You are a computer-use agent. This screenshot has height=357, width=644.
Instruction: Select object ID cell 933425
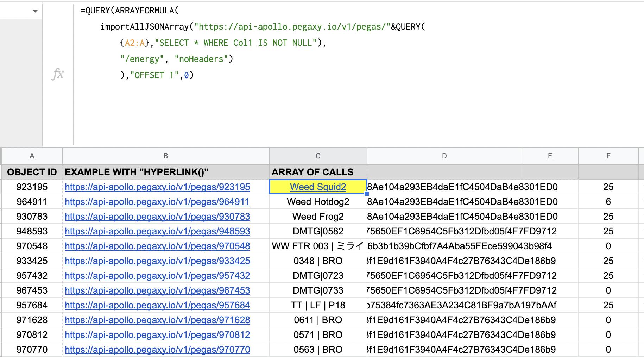pyautogui.click(x=32, y=261)
